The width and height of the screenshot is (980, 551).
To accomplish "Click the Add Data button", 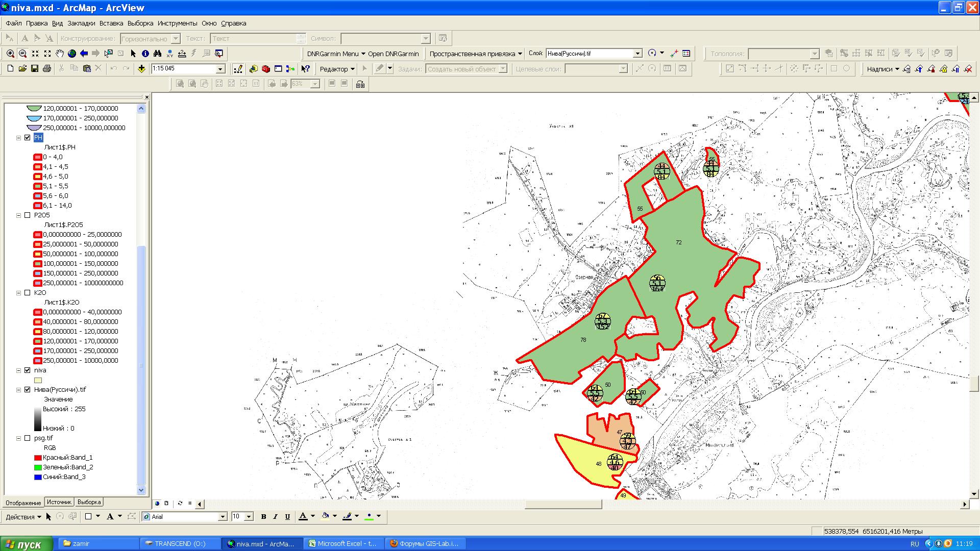I will coord(141,69).
